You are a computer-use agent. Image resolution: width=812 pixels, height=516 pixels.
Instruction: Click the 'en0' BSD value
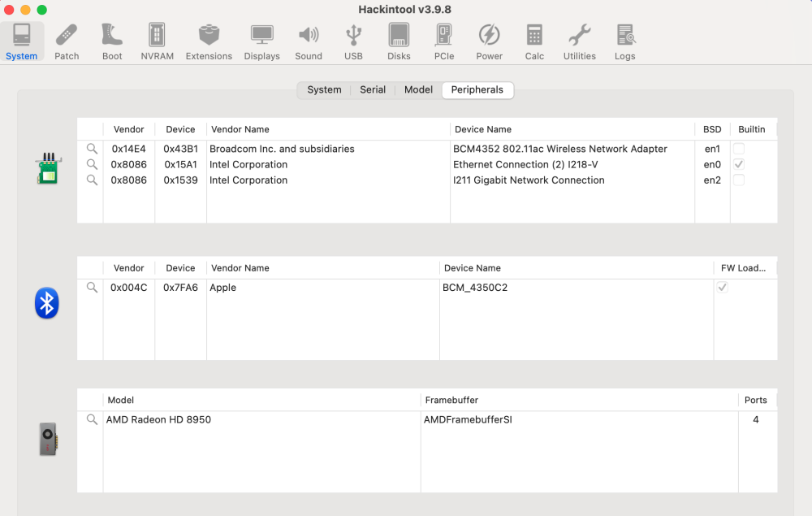(712, 164)
